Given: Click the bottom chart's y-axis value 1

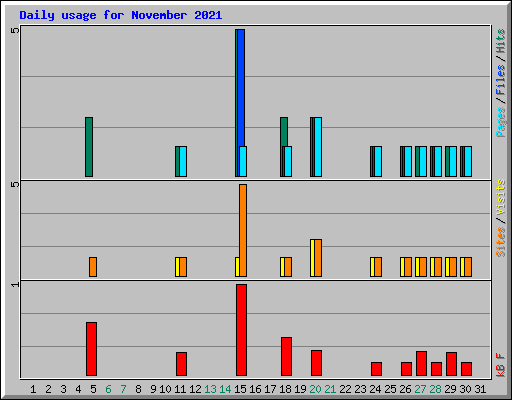Looking at the screenshot, I should click(15, 284).
